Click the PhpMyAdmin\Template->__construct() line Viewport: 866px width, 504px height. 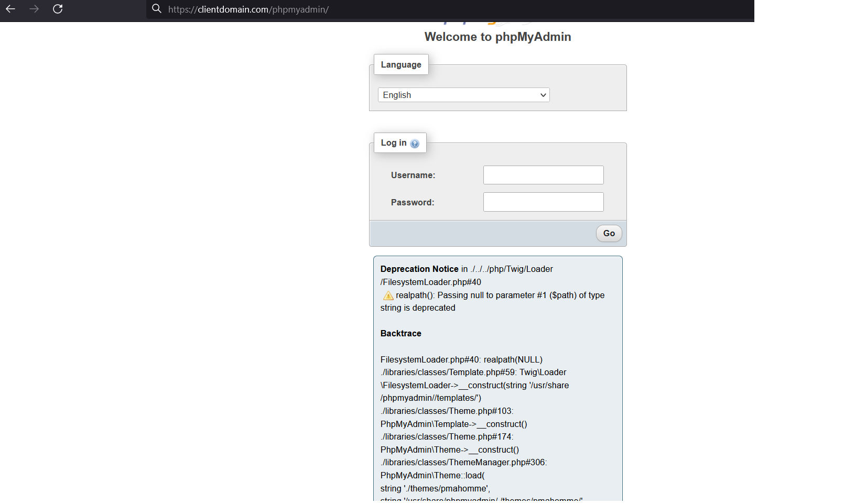coord(454,424)
